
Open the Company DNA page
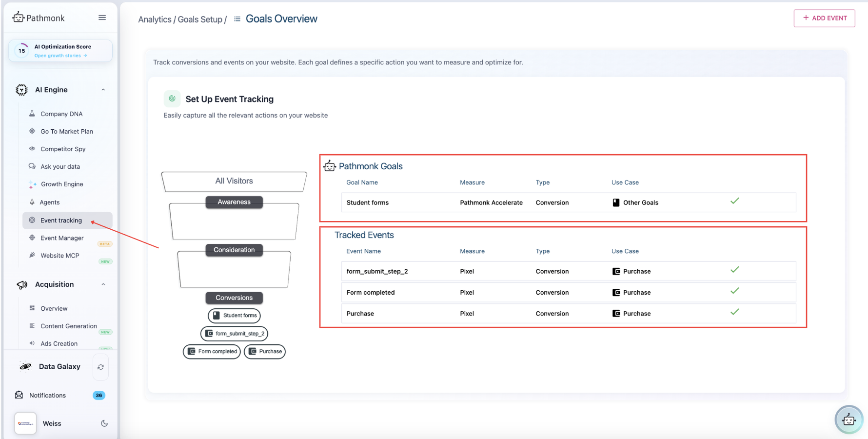click(61, 114)
